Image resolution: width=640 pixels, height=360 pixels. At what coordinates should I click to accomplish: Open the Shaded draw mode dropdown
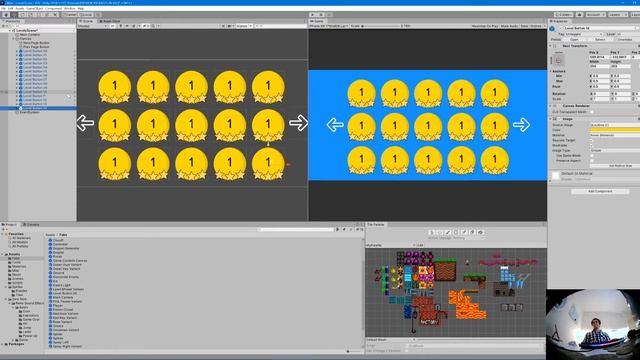click(x=93, y=26)
